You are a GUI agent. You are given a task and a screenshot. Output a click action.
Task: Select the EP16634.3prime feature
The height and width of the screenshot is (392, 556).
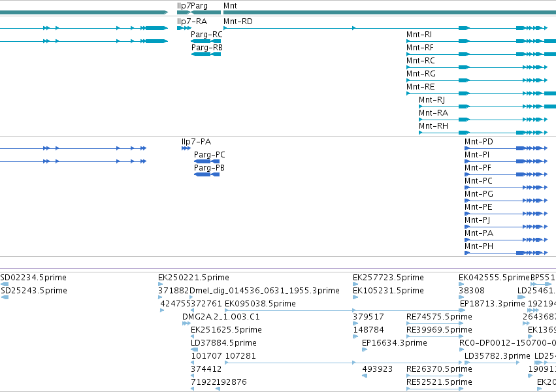pos(395,343)
